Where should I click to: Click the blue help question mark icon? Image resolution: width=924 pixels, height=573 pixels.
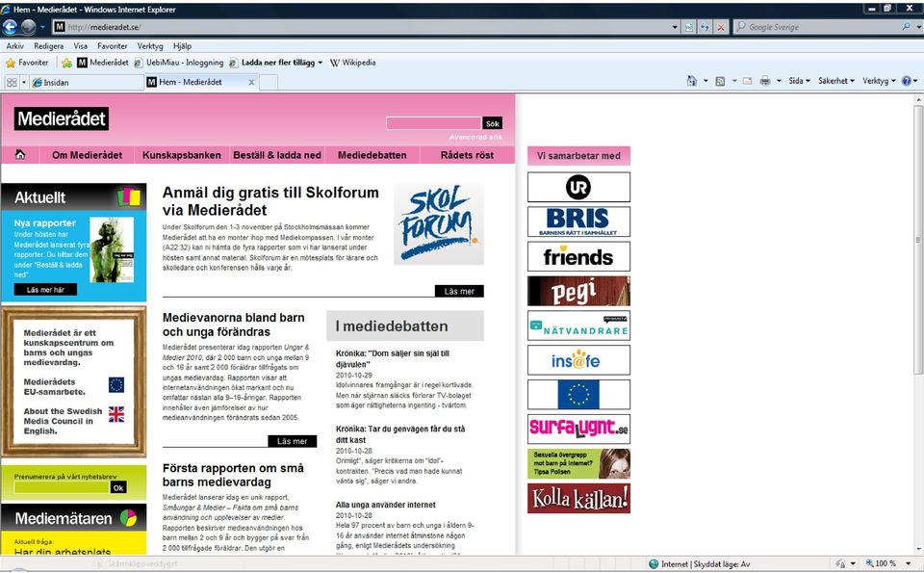[x=907, y=81]
